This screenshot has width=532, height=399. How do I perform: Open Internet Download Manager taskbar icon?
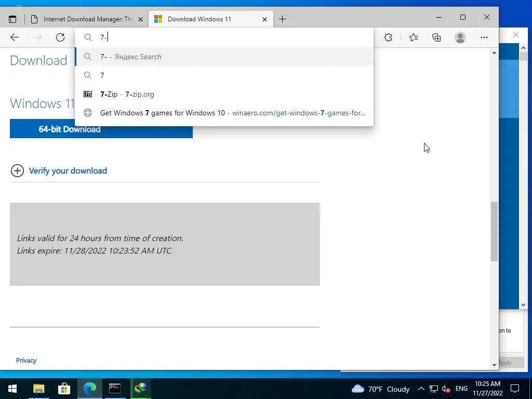pos(140,389)
